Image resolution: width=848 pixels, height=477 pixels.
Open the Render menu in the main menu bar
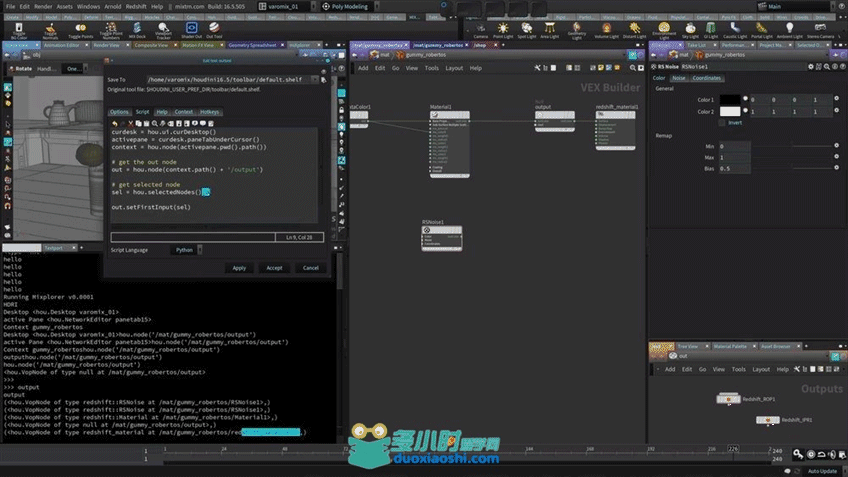(x=43, y=6)
